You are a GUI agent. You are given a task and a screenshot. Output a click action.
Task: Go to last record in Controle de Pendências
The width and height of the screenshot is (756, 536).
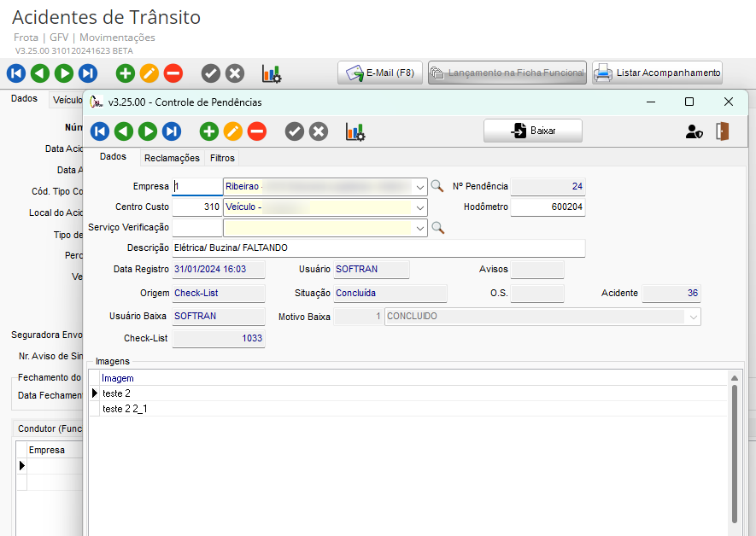tap(172, 131)
